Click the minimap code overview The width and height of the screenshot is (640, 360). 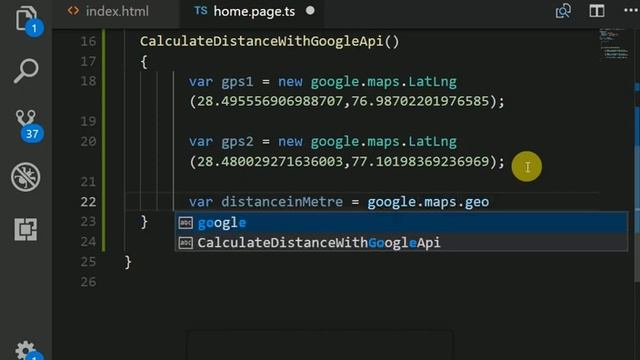pos(614,45)
